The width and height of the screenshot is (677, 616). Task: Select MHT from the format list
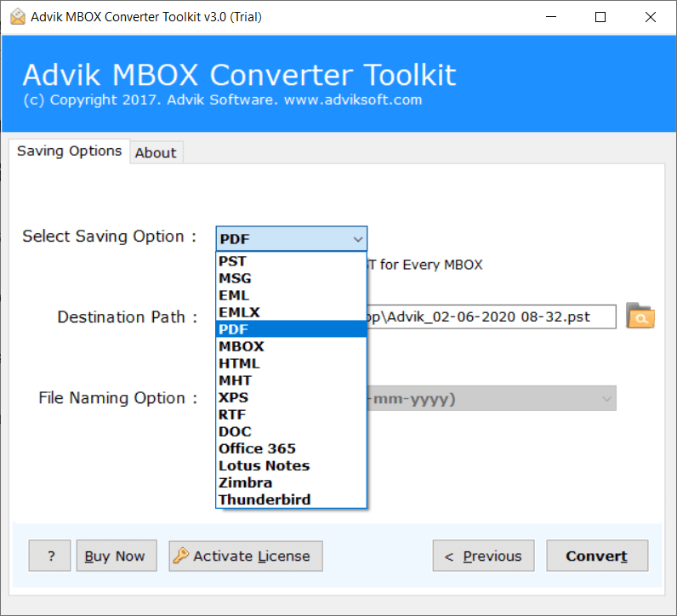pyautogui.click(x=292, y=380)
